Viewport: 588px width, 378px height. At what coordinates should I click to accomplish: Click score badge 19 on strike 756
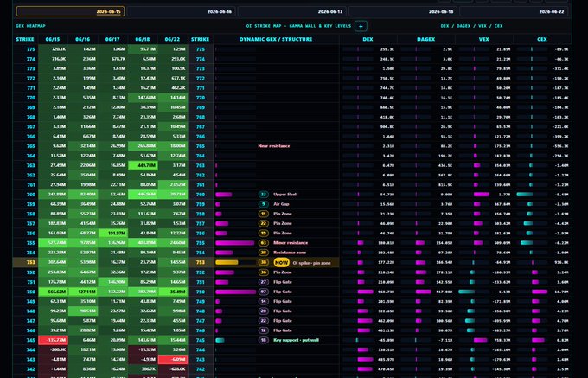pos(263,234)
